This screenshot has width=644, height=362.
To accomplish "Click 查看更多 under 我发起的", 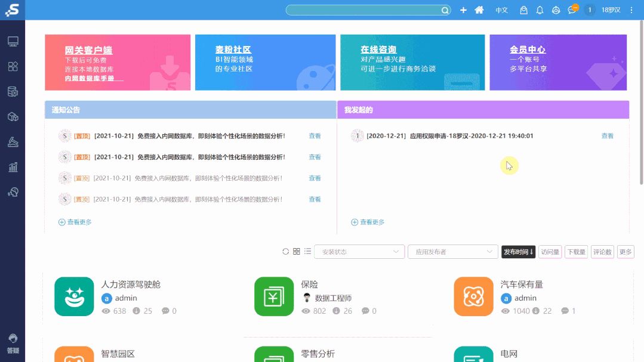I will (368, 222).
